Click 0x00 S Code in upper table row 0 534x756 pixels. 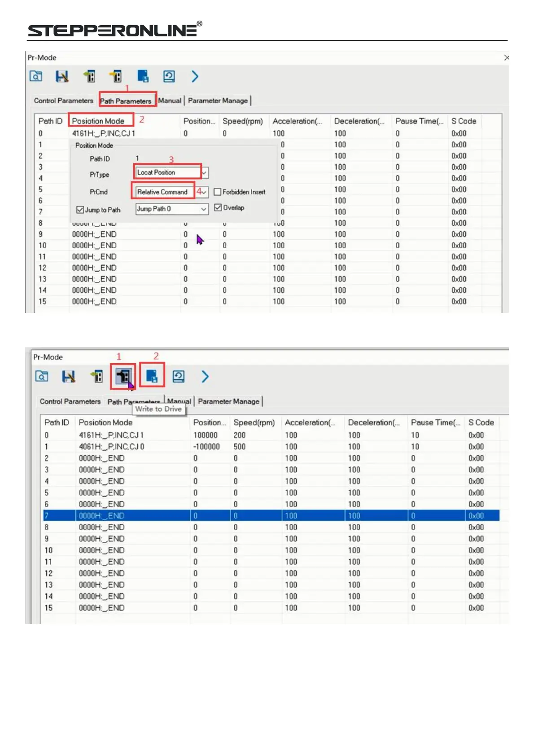tap(459, 133)
